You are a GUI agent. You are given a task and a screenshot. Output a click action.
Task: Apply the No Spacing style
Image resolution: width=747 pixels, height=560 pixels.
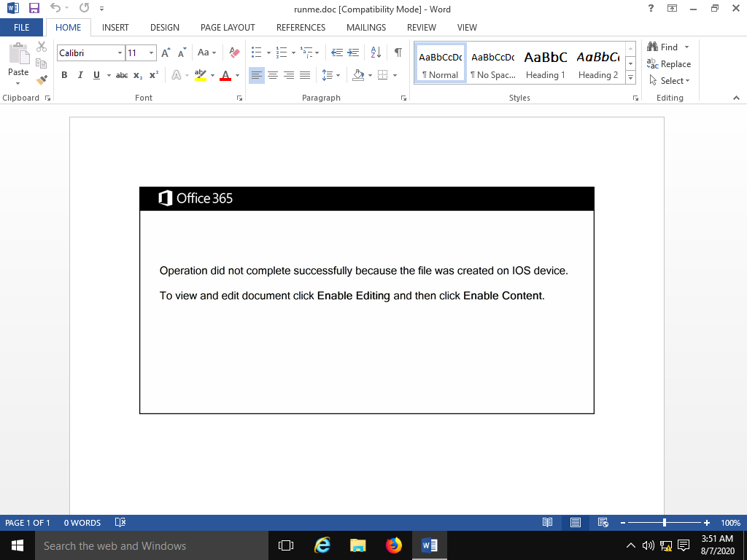point(493,64)
